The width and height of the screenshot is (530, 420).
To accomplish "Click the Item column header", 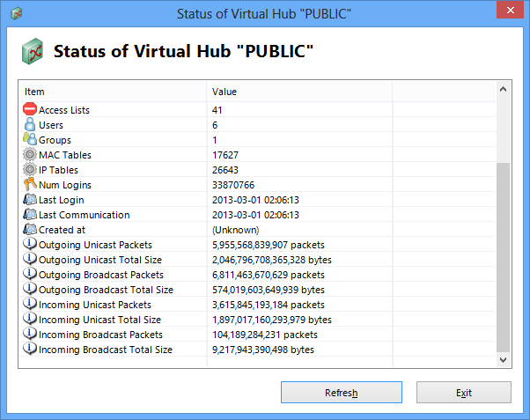I will coord(113,92).
